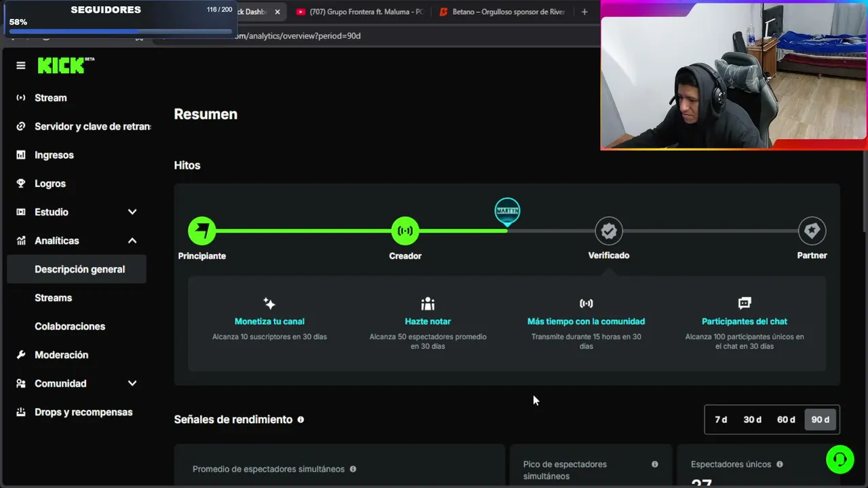Image resolution: width=868 pixels, height=488 pixels.
Task: Close the Kick Dashboard browser tab
Action: tap(277, 12)
